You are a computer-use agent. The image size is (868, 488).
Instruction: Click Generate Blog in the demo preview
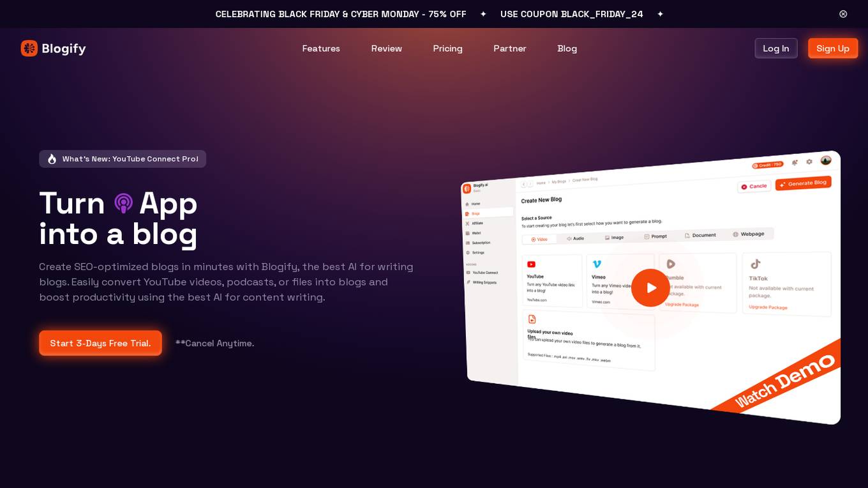(x=804, y=183)
